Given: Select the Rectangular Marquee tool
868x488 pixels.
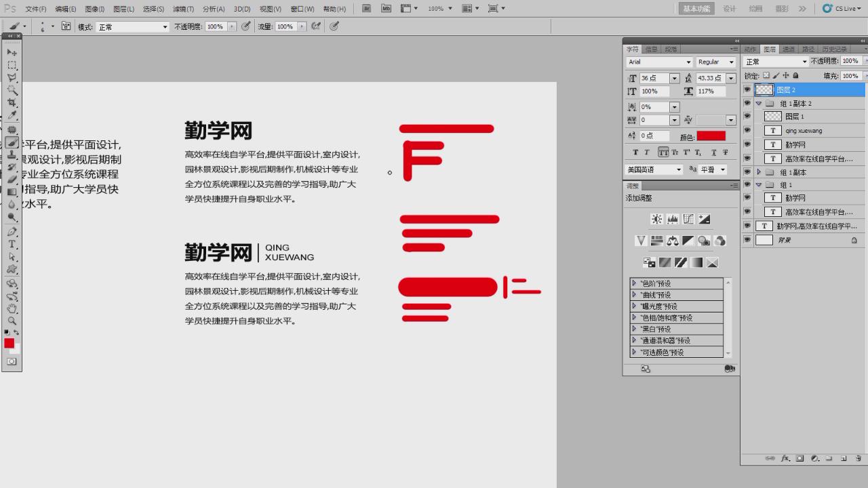Looking at the screenshot, I should coord(12,65).
